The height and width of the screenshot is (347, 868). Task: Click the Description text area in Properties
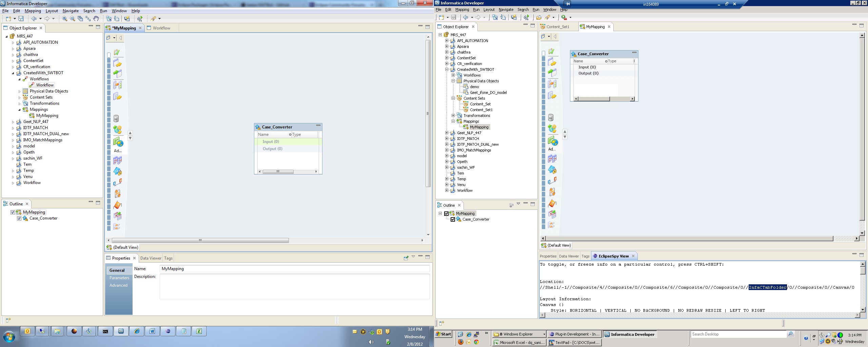(294, 286)
